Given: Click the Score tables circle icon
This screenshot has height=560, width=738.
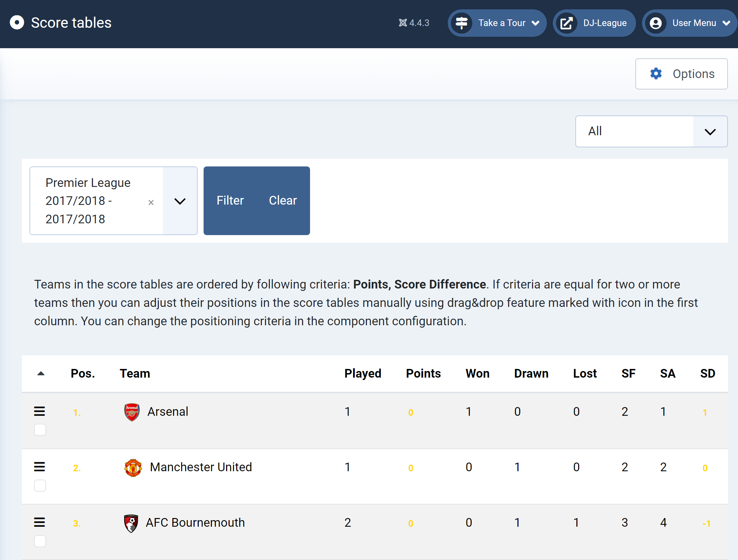Looking at the screenshot, I should pos(17,23).
